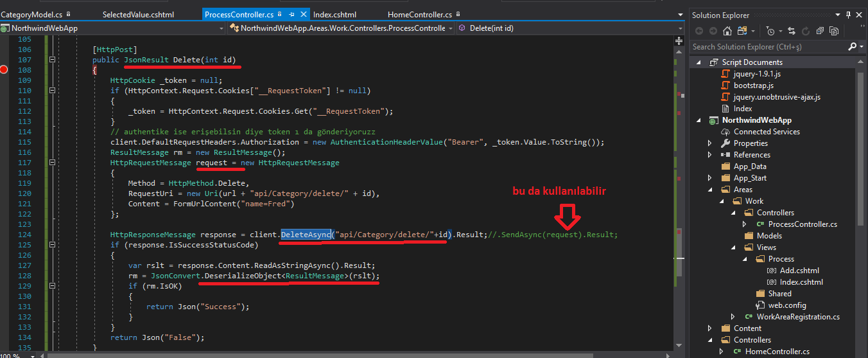Click the Collapse All icon in Solution Explorer
Viewport: 868px width, 358px height.
(x=820, y=31)
